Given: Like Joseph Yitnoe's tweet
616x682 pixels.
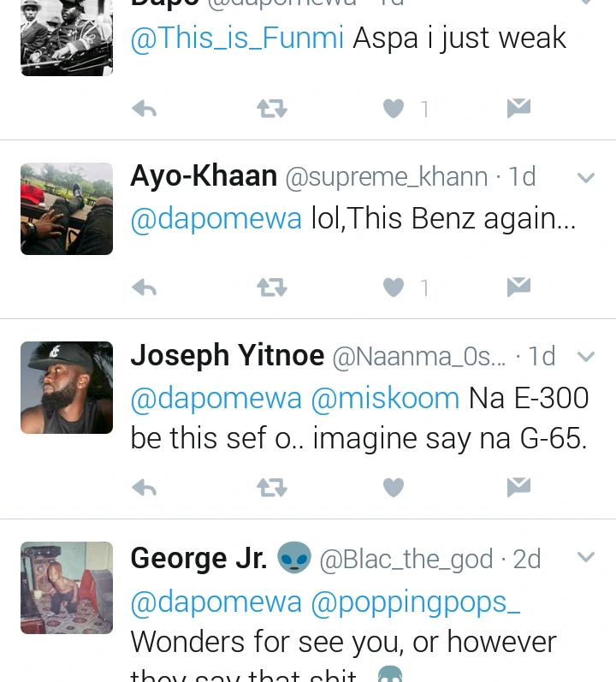Looking at the screenshot, I should tap(393, 488).
